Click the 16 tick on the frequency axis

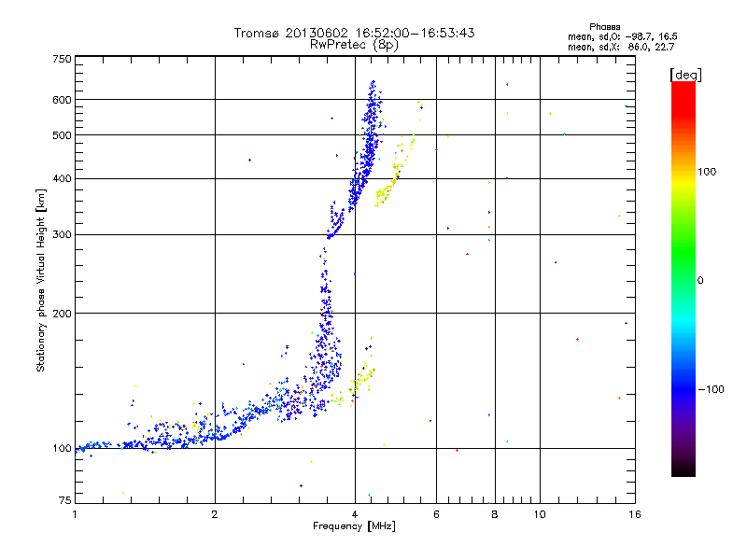(x=633, y=514)
